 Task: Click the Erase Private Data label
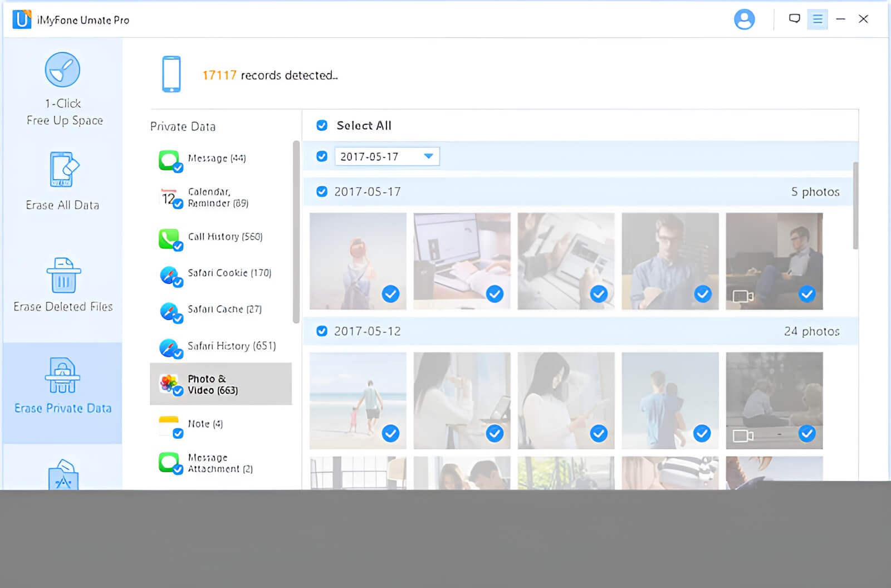pos(63,408)
